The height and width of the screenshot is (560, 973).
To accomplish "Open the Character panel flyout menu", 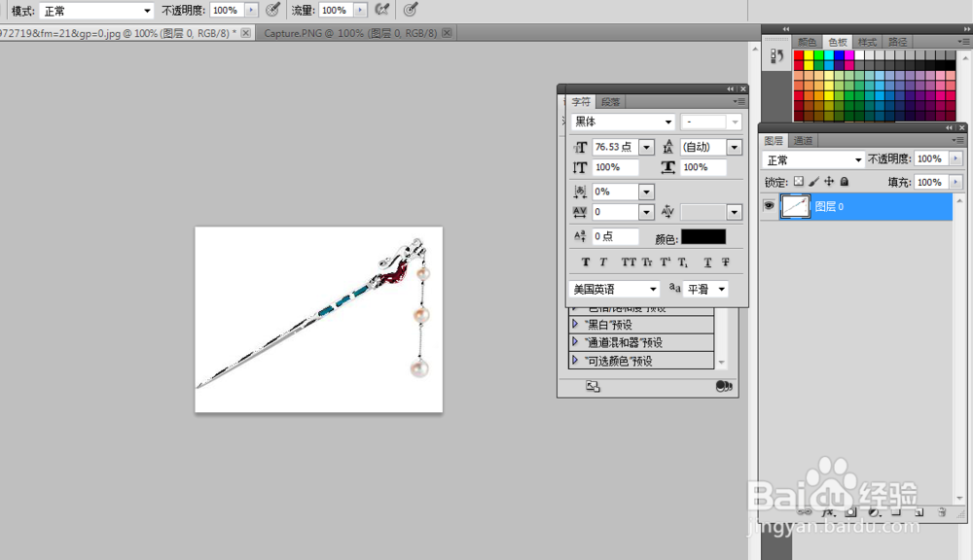I will (739, 101).
